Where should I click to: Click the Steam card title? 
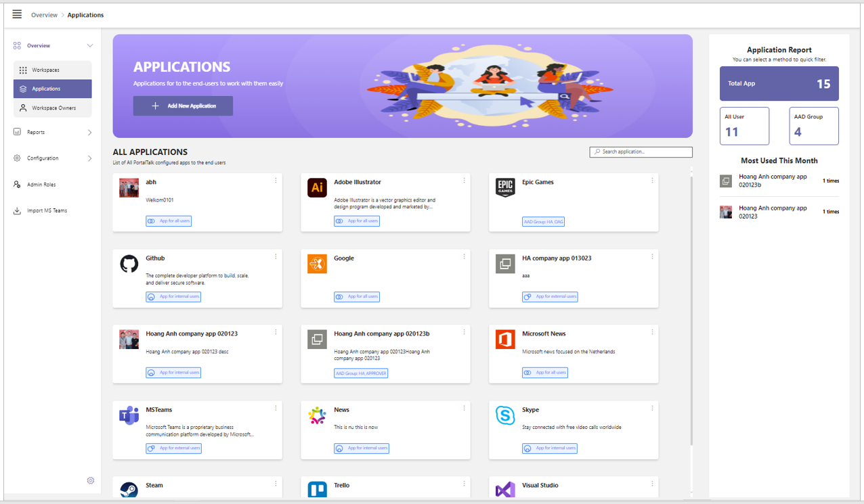click(154, 485)
